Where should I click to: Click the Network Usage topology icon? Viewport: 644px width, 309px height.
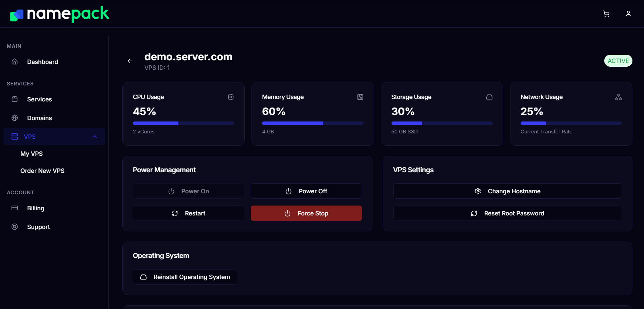pyautogui.click(x=618, y=97)
